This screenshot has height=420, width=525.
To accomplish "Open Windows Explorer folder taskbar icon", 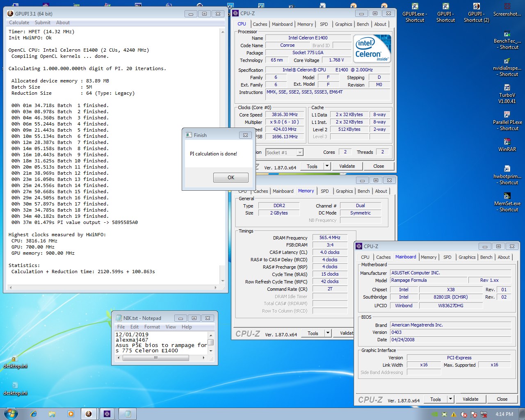I will [x=52, y=414].
